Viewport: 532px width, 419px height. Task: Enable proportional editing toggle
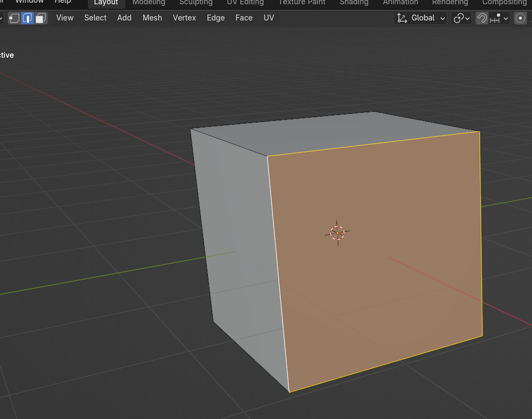click(521, 18)
